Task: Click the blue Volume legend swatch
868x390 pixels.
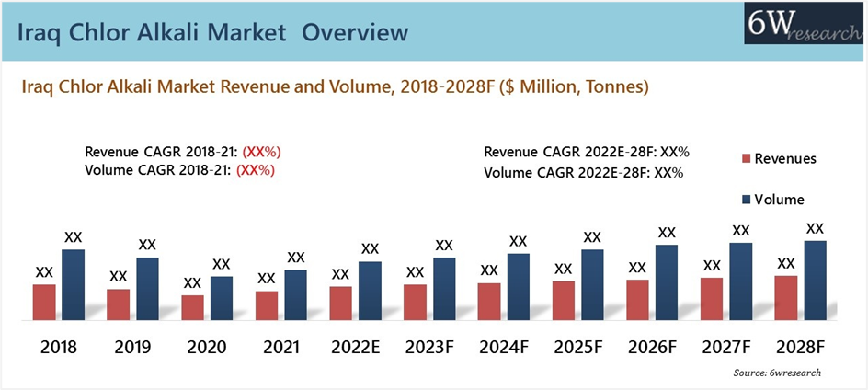Action: 746,200
